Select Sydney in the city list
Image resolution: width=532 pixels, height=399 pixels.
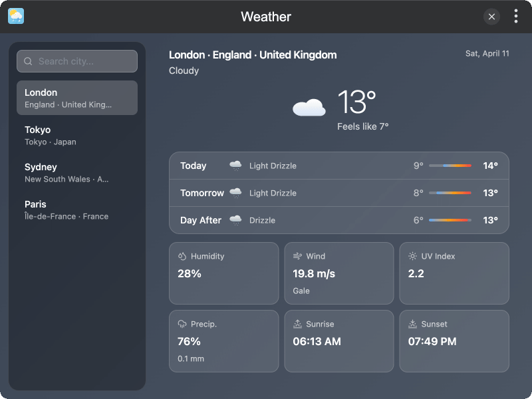pyautogui.click(x=77, y=172)
